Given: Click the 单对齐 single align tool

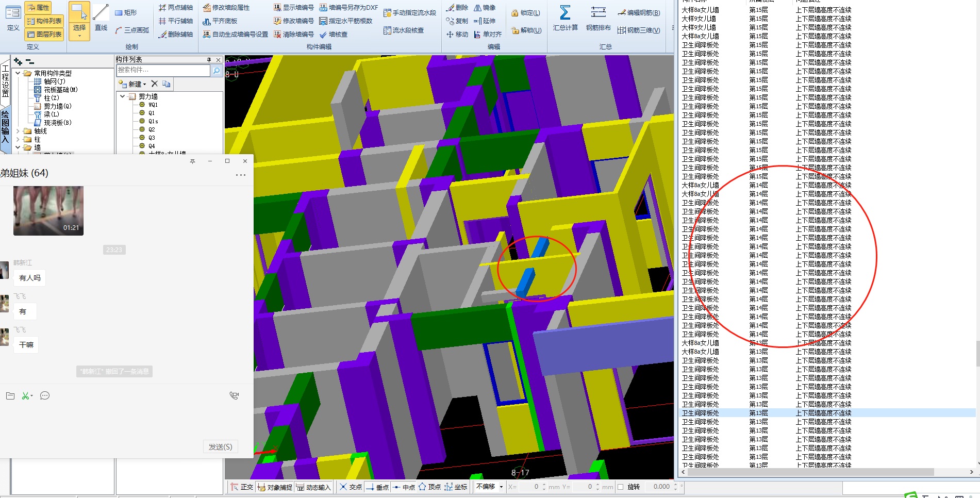Looking at the screenshot, I should click(x=488, y=34).
